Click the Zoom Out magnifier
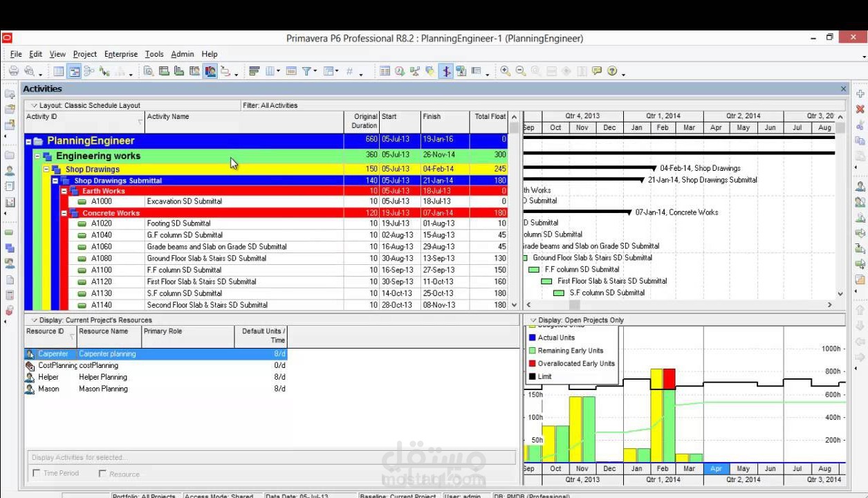The height and width of the screenshot is (498, 868). pos(521,71)
